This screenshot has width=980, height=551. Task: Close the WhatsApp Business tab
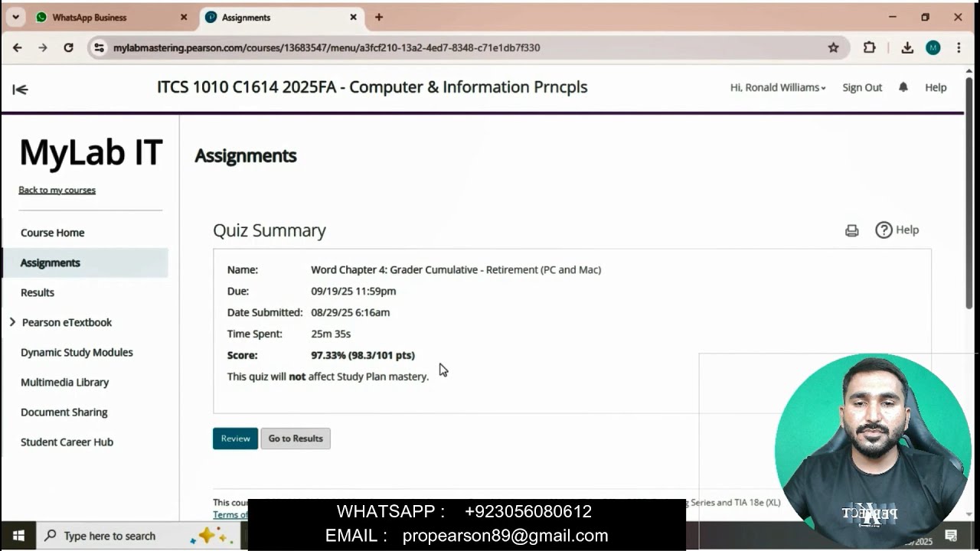[184, 17]
